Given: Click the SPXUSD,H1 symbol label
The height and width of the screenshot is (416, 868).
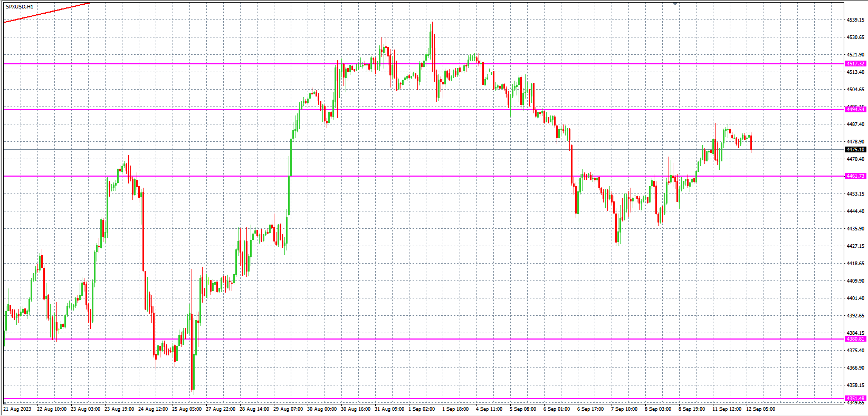Looking at the screenshot, I should point(20,7).
